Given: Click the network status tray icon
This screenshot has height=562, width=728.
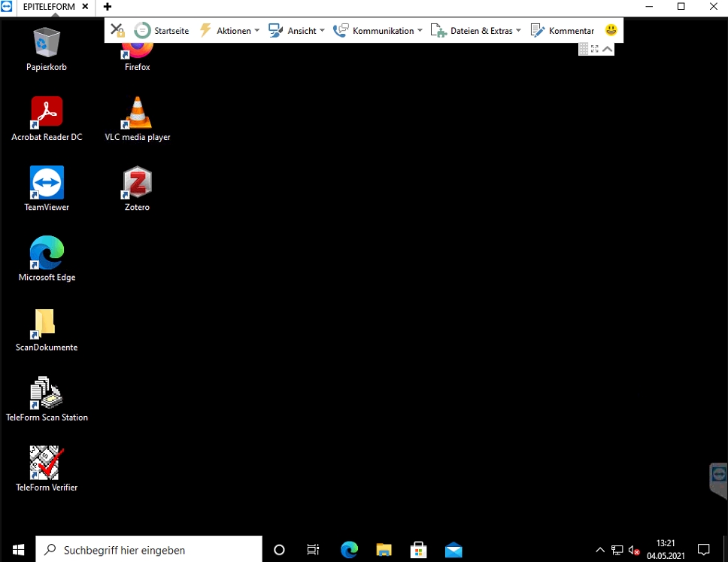Looking at the screenshot, I should click(617, 551).
